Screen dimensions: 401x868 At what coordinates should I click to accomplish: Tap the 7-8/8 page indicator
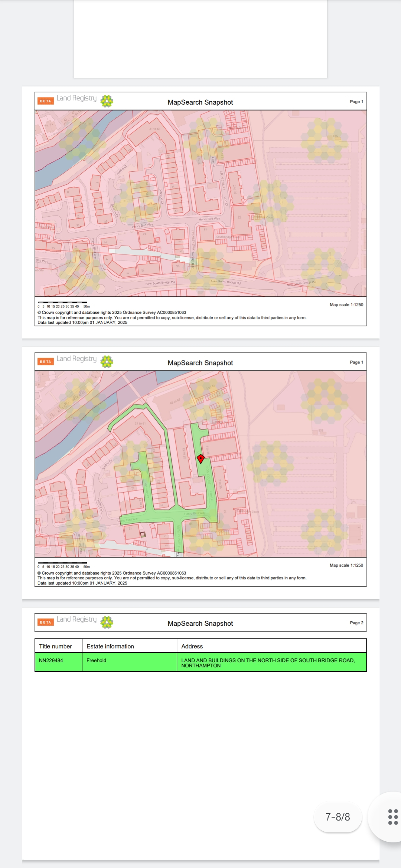pos(338,817)
